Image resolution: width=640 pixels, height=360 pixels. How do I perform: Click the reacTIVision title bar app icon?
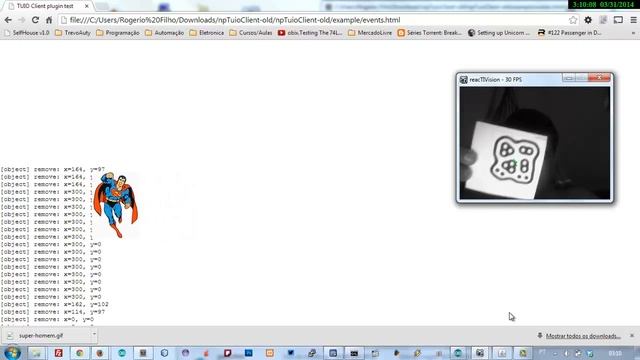[464, 80]
